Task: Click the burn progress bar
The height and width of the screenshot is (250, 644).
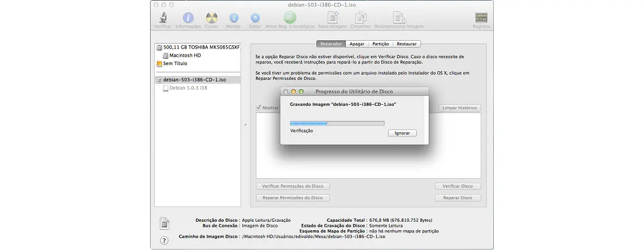Action: [337, 123]
